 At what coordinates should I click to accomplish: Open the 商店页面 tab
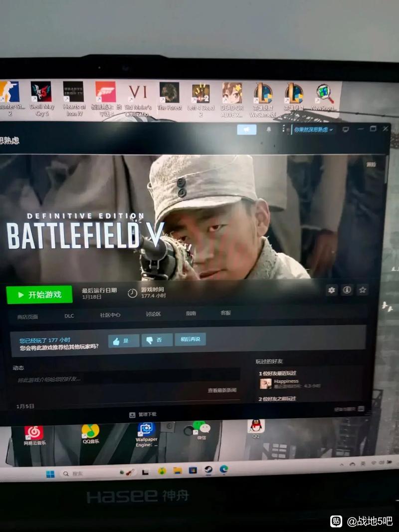click(28, 317)
